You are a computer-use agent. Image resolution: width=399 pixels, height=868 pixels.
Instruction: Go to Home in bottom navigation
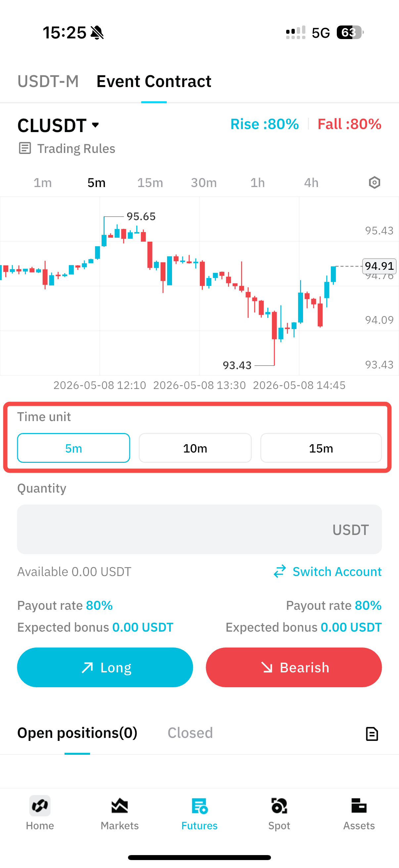pos(40,813)
